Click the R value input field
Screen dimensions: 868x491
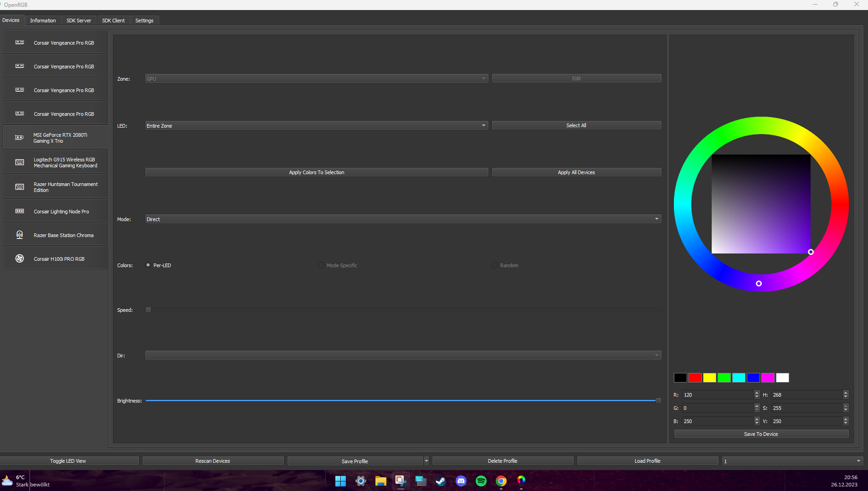[718, 395]
